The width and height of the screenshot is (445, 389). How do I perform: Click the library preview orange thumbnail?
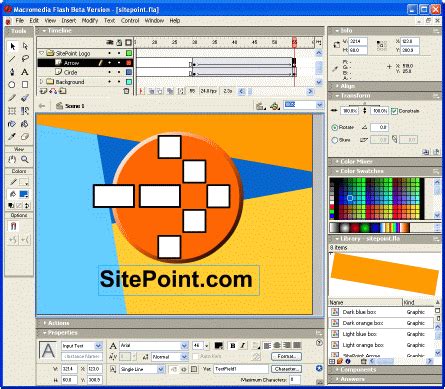tap(384, 273)
